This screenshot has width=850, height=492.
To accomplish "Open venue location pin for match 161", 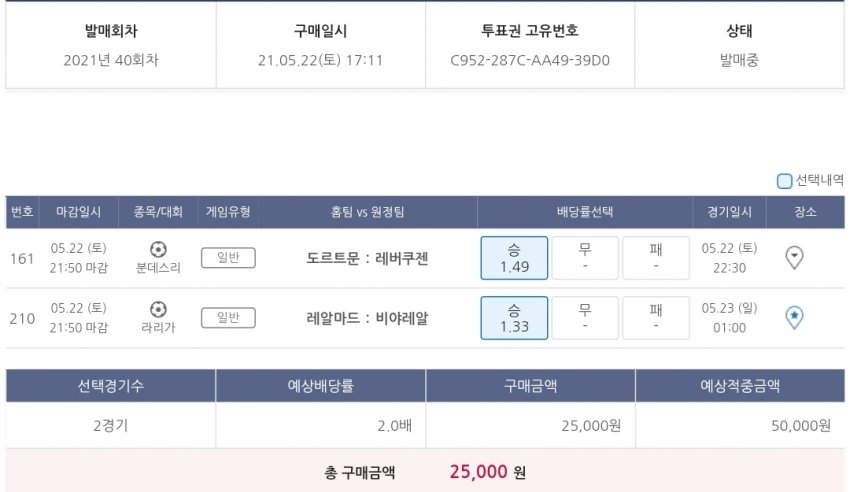I will pyautogui.click(x=795, y=258).
